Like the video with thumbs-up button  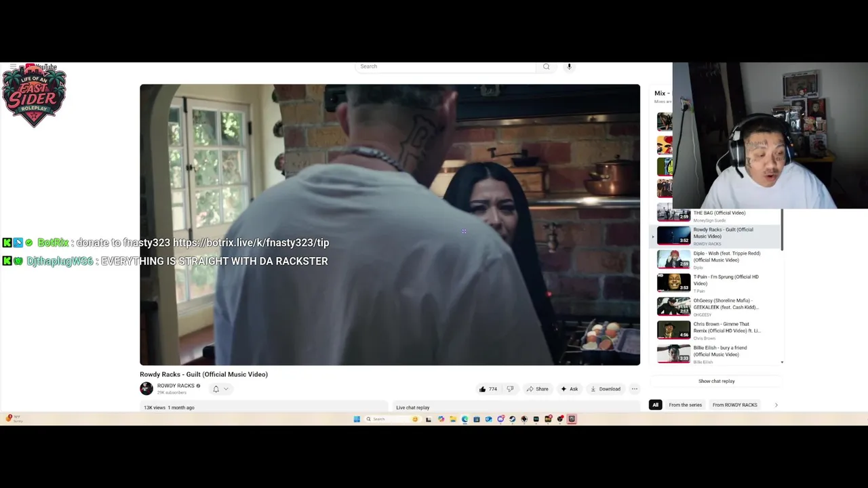click(488, 389)
